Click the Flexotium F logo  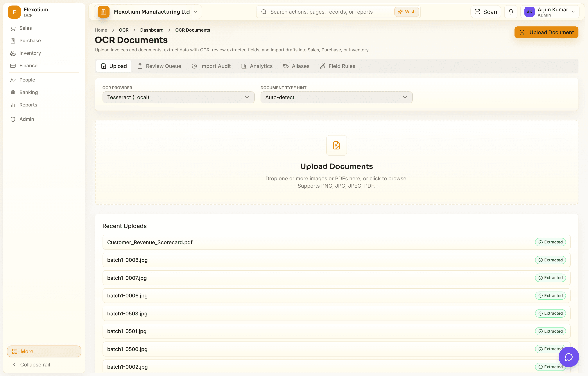click(14, 12)
